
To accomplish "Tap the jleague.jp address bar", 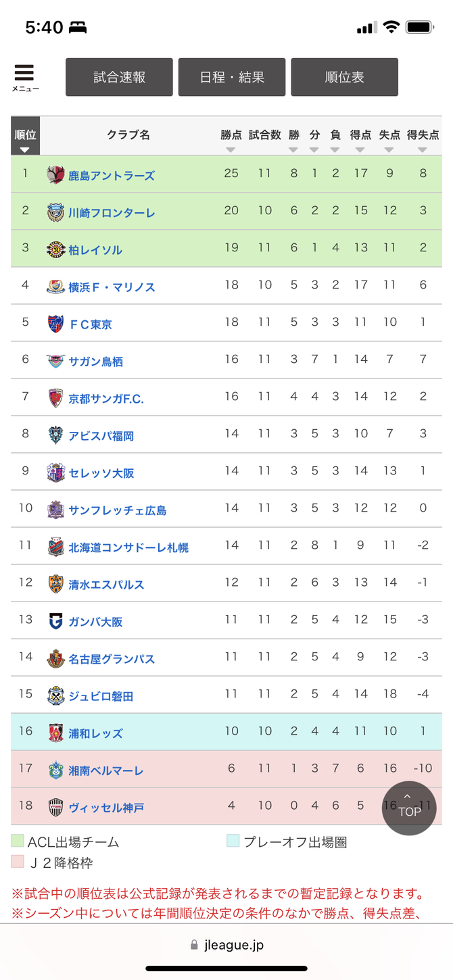I will pos(226,945).
